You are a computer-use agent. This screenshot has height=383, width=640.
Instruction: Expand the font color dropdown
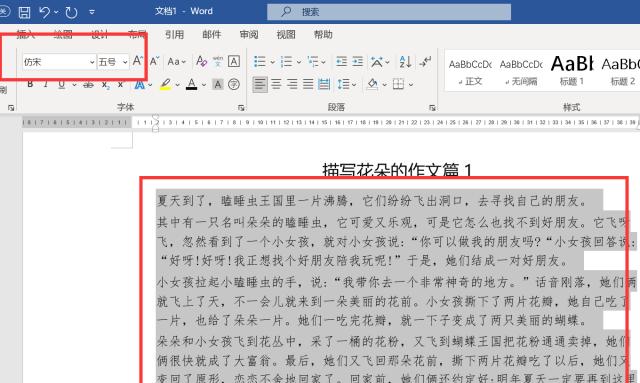204,85
